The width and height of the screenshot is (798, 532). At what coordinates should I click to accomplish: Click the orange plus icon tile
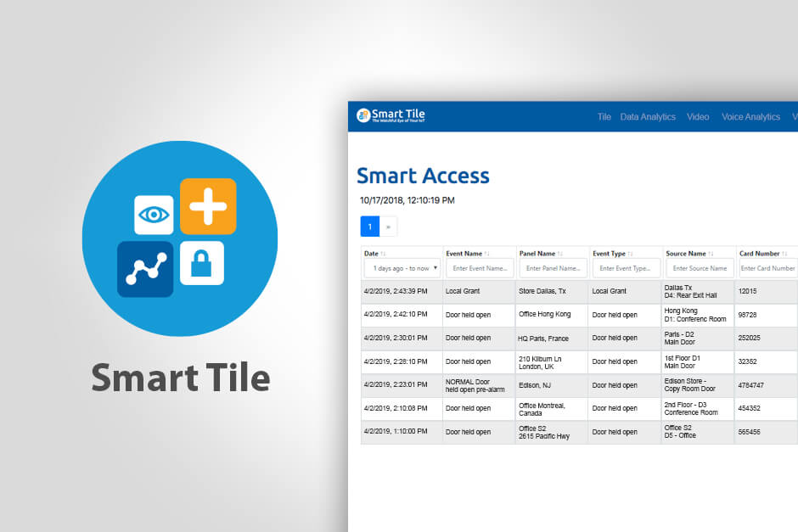point(208,206)
